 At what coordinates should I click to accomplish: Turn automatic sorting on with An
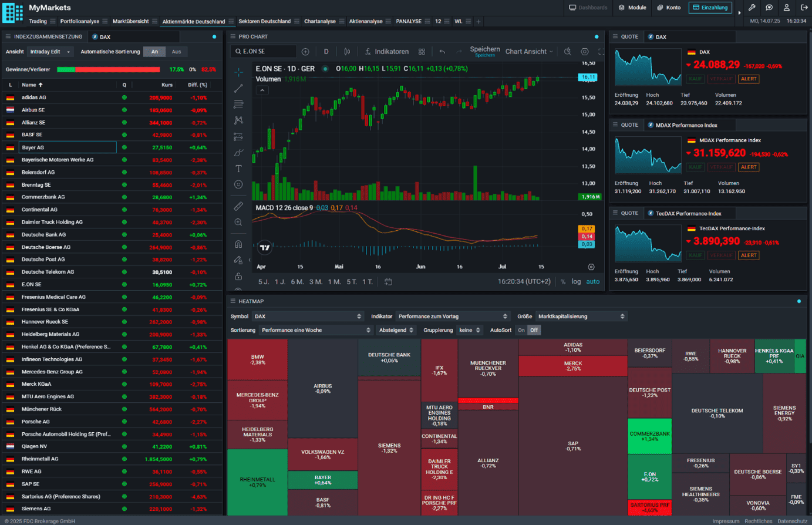point(154,52)
